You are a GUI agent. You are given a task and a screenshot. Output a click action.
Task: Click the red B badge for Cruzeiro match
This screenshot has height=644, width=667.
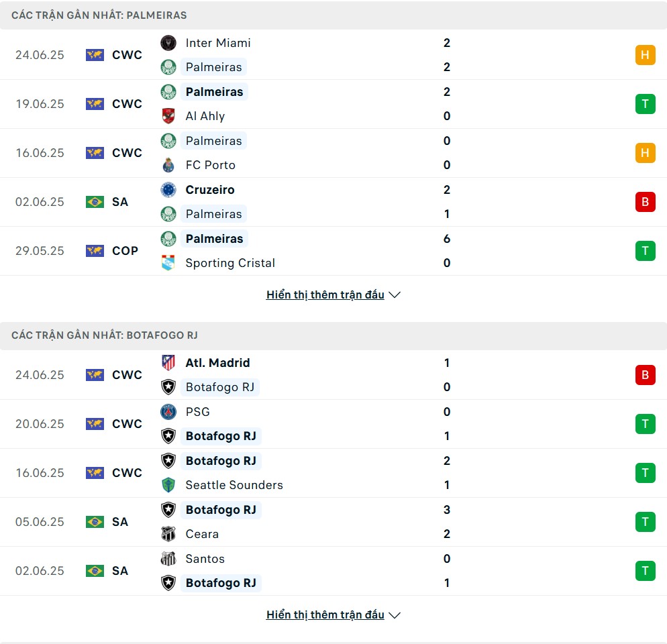[646, 202]
